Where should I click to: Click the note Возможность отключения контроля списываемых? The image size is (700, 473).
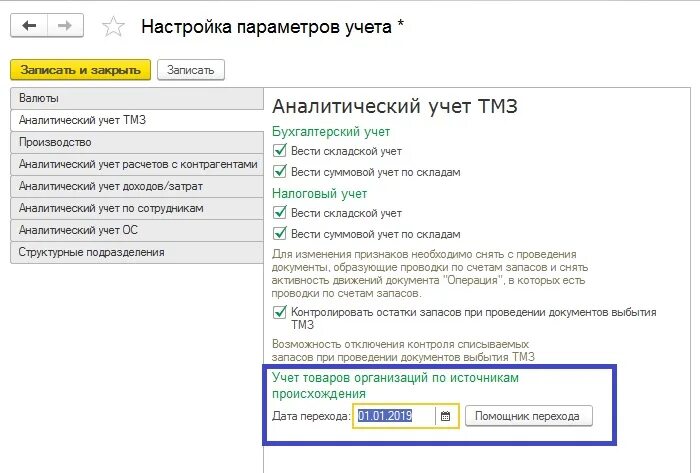[x=403, y=351]
